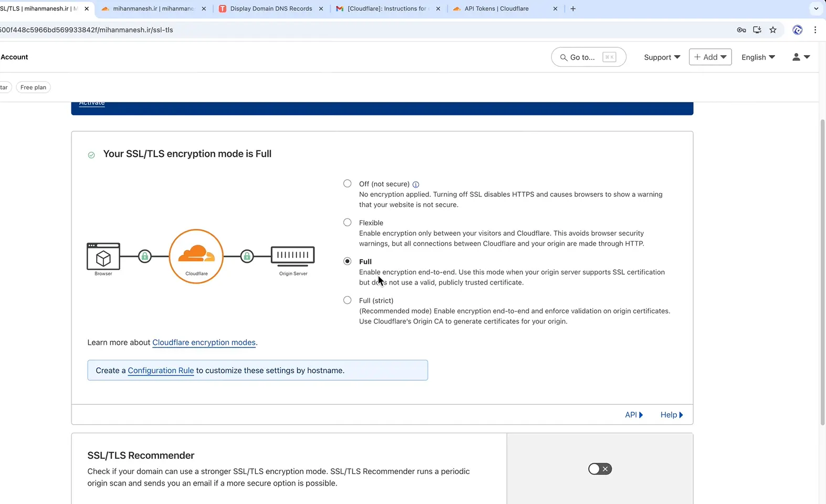Click the green check icon beside heading
Image resolution: width=826 pixels, height=504 pixels.
(x=91, y=155)
